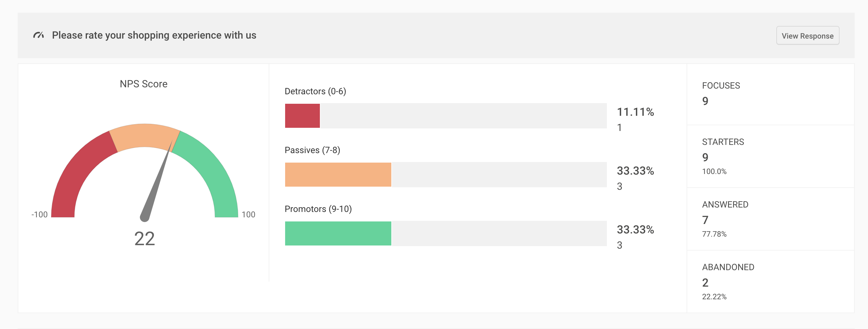The height and width of the screenshot is (329, 868).
Task: Click the question title about shopping experience
Action: pos(154,35)
